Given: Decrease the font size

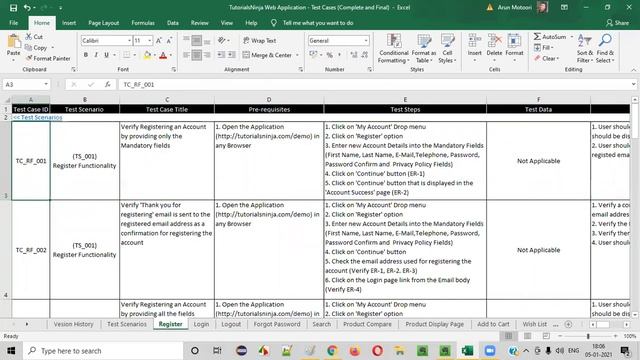Looking at the screenshot, I should click(169, 40).
